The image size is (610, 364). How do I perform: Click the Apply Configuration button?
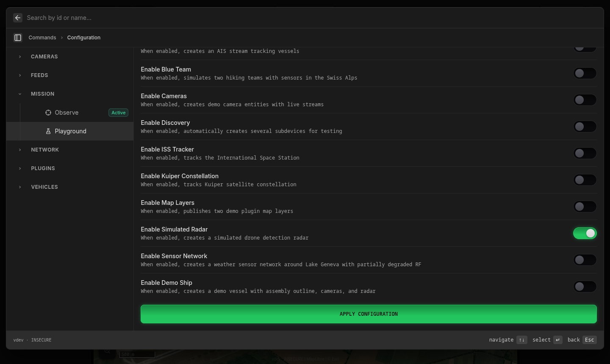pos(369,314)
